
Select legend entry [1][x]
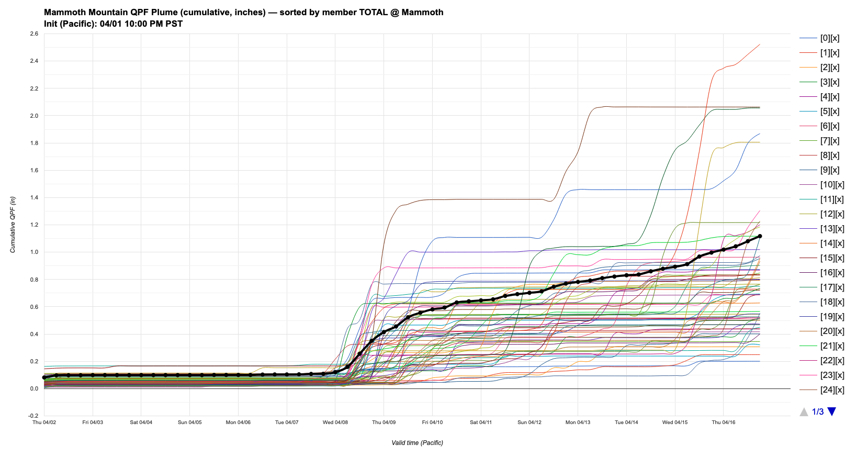click(x=819, y=53)
